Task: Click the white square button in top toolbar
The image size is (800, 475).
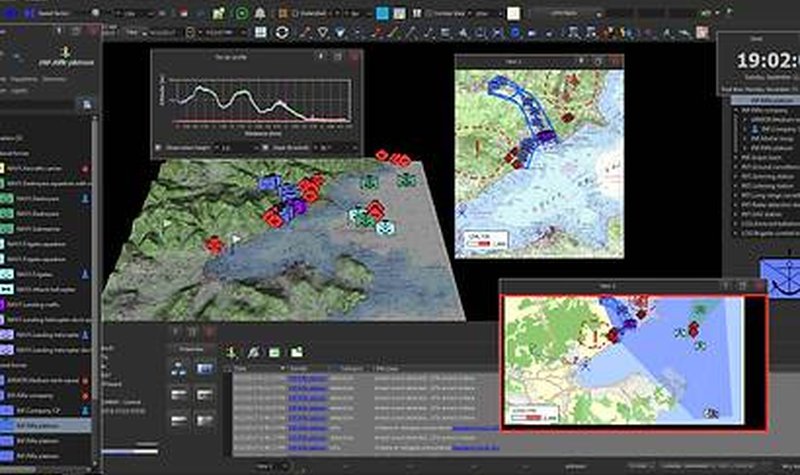Action: [x=513, y=14]
